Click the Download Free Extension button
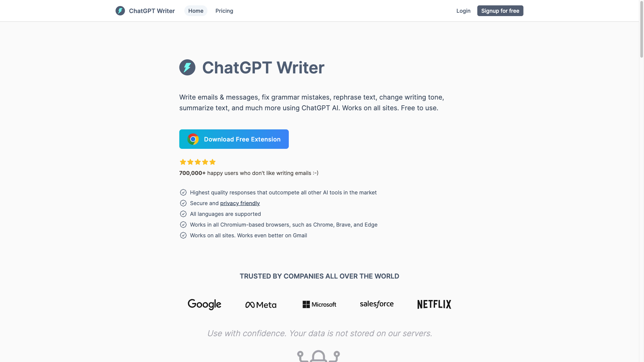Viewport: 644px width, 362px height. coord(234,139)
